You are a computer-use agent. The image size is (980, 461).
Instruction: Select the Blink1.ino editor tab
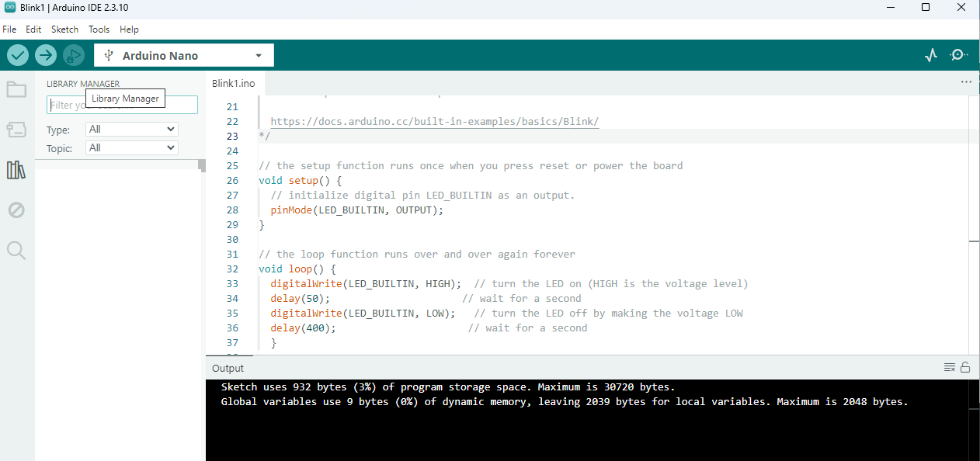pos(234,83)
